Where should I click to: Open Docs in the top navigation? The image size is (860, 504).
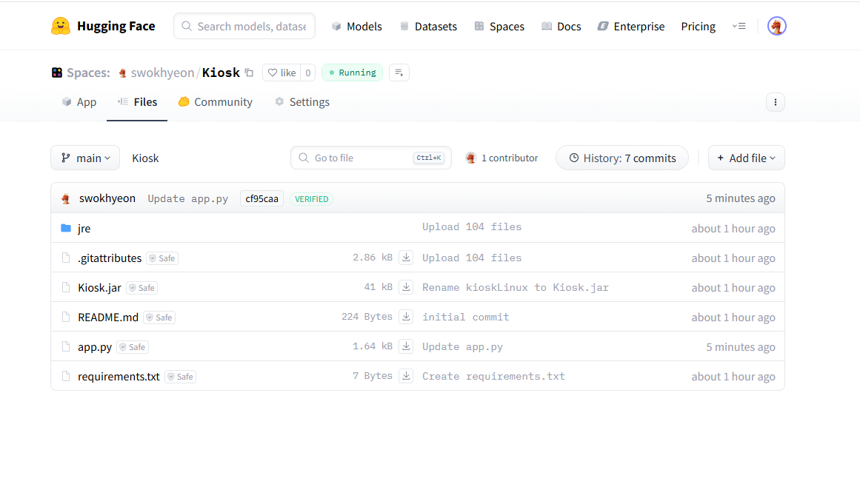point(561,27)
